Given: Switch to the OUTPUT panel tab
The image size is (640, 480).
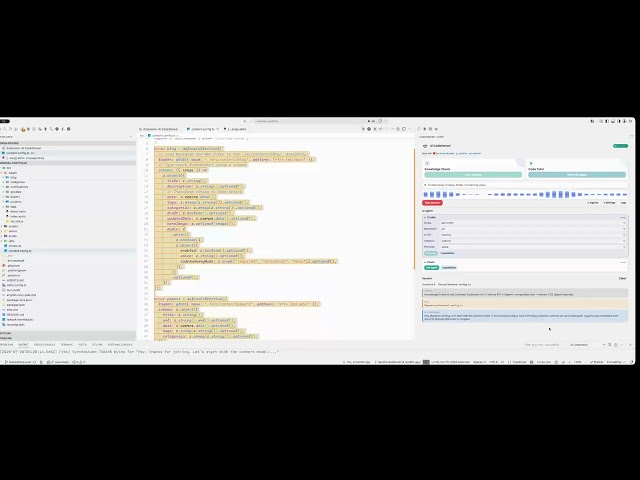Looking at the screenshot, I should [23, 344].
